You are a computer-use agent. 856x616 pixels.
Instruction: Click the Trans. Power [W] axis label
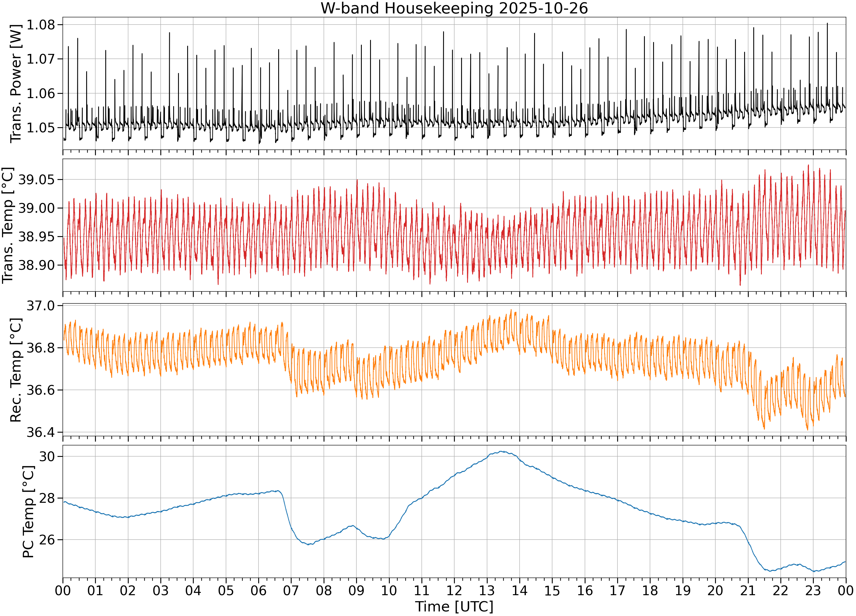coord(15,83)
